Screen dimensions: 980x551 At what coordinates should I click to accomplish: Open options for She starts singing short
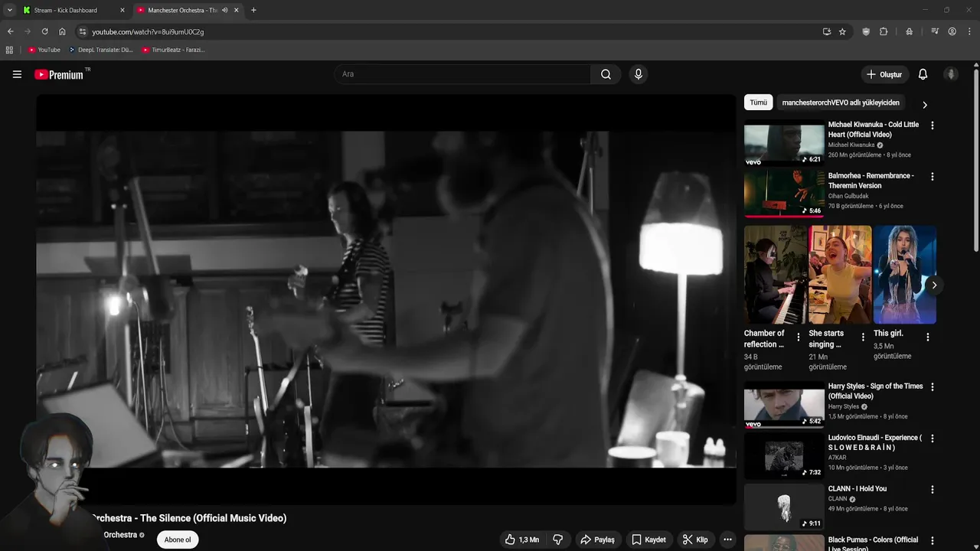click(863, 337)
